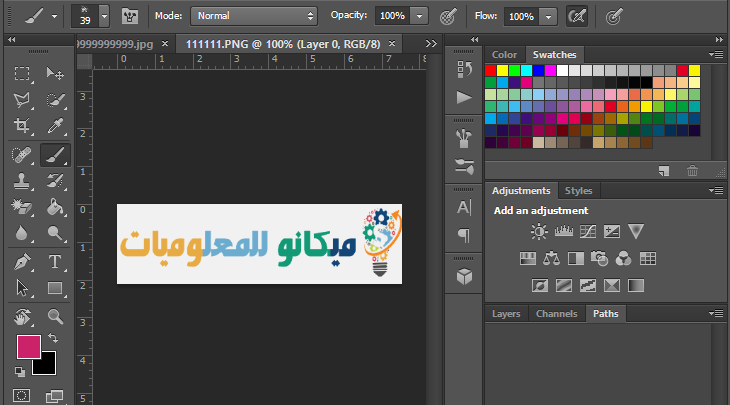Open the Actions panel play icon
The height and width of the screenshot is (405, 730).
click(x=464, y=98)
